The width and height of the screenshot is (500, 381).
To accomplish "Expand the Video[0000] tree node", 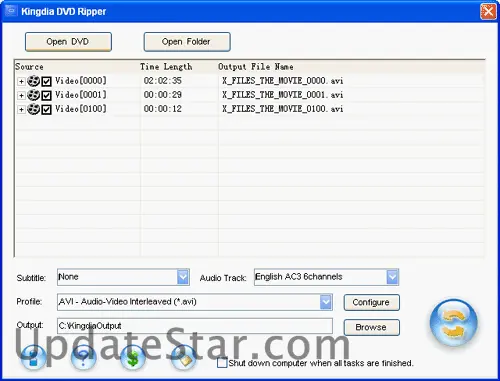I will pos(21,81).
